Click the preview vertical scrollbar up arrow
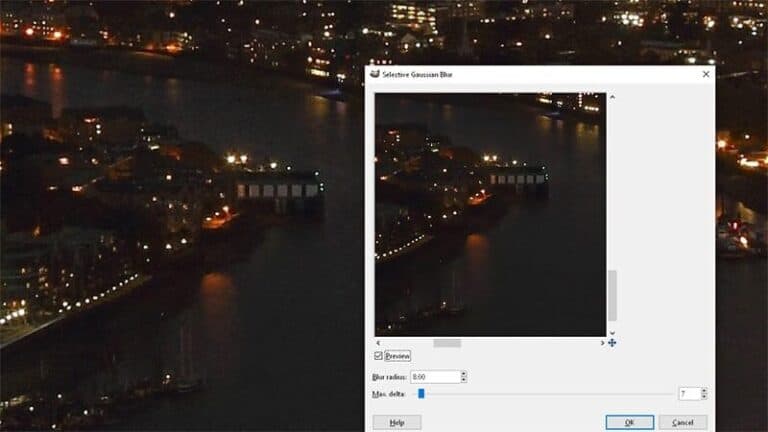This screenshot has height=432, width=768. coord(612,98)
